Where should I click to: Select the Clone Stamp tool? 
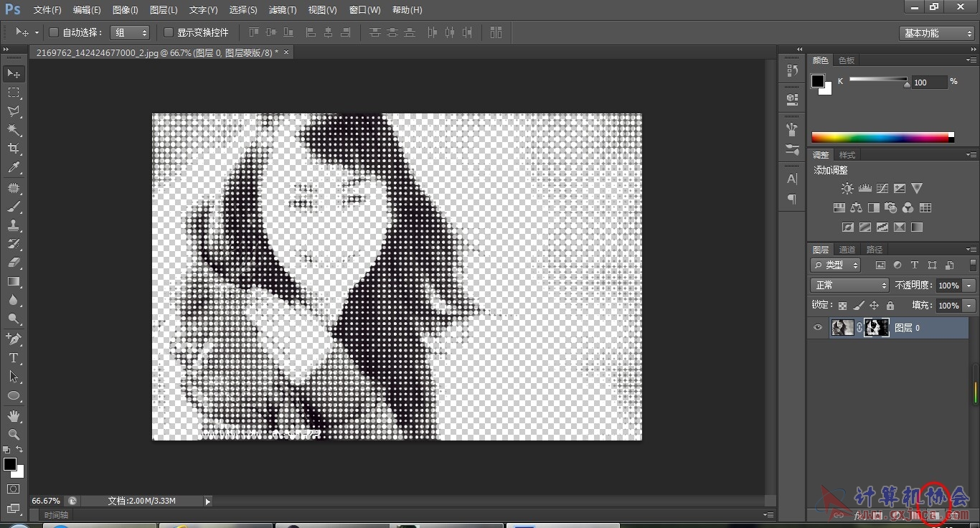click(14, 225)
